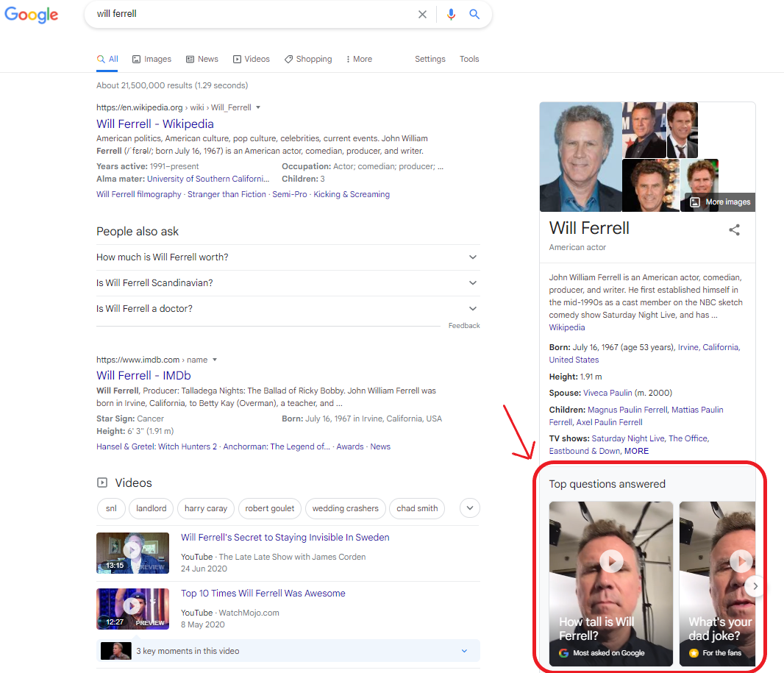Open IMDb News sitelink

380,447
